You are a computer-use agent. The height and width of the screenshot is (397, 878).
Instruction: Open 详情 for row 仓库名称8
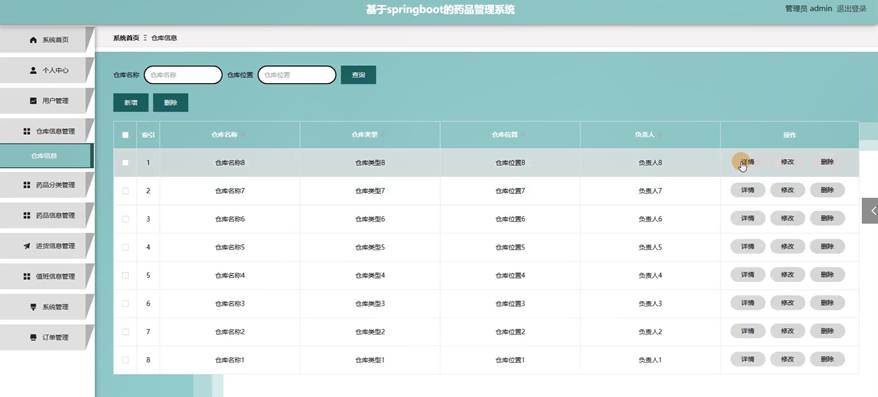click(x=748, y=162)
